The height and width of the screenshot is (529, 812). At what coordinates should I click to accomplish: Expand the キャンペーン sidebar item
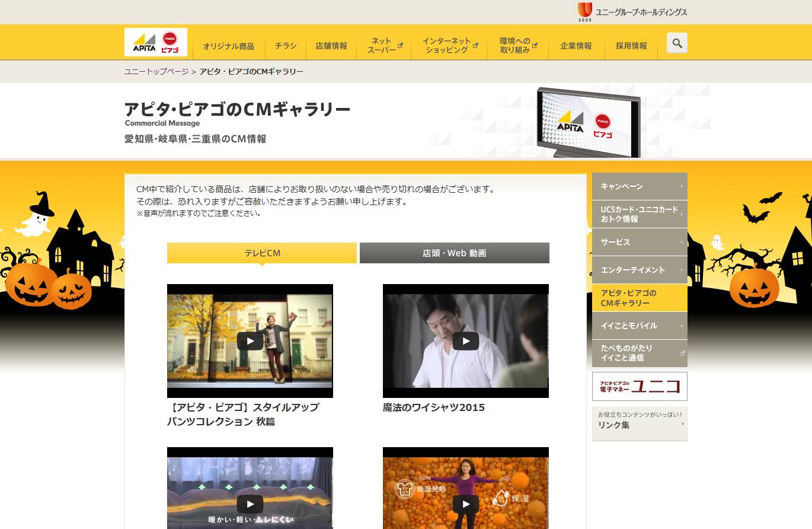640,186
